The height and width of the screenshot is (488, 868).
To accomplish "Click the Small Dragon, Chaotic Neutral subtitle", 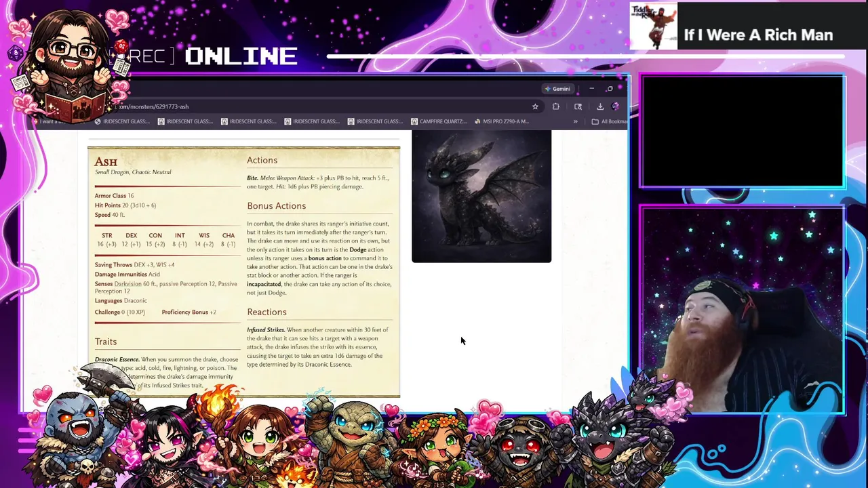I will [133, 172].
